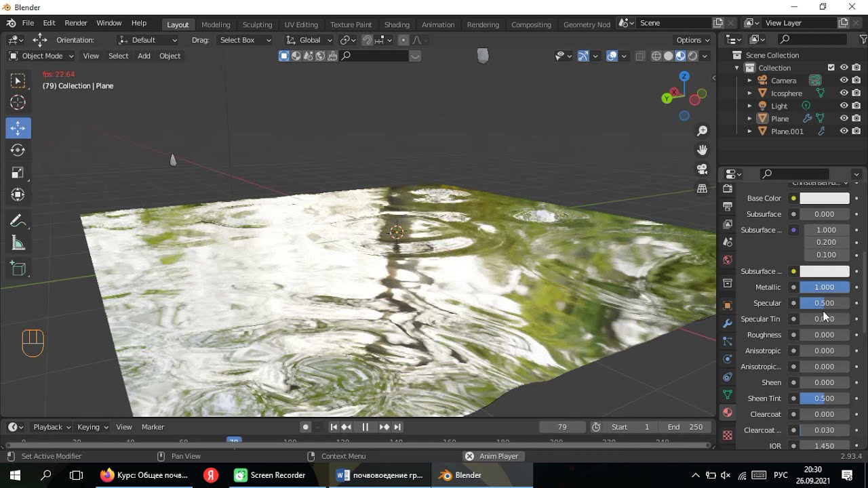The height and width of the screenshot is (488, 868).
Task: Collapse the Collection in outliner
Action: [x=737, y=68]
